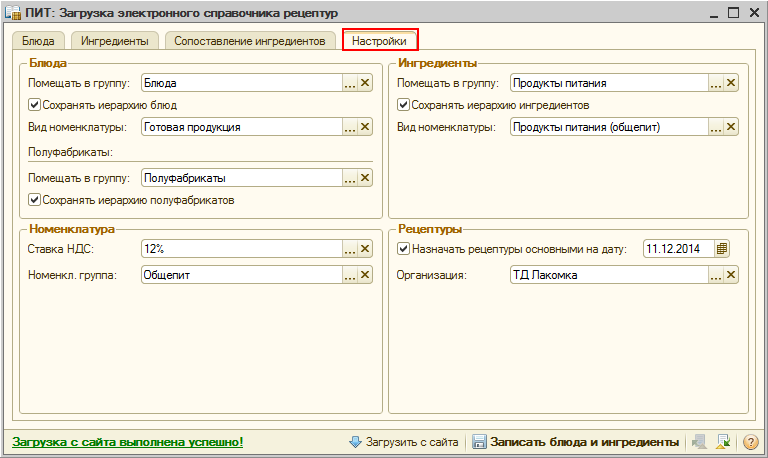Image resolution: width=768 pixels, height=458 pixels.
Task: Clear Готовая продукция value with X button
Action: [x=364, y=127]
